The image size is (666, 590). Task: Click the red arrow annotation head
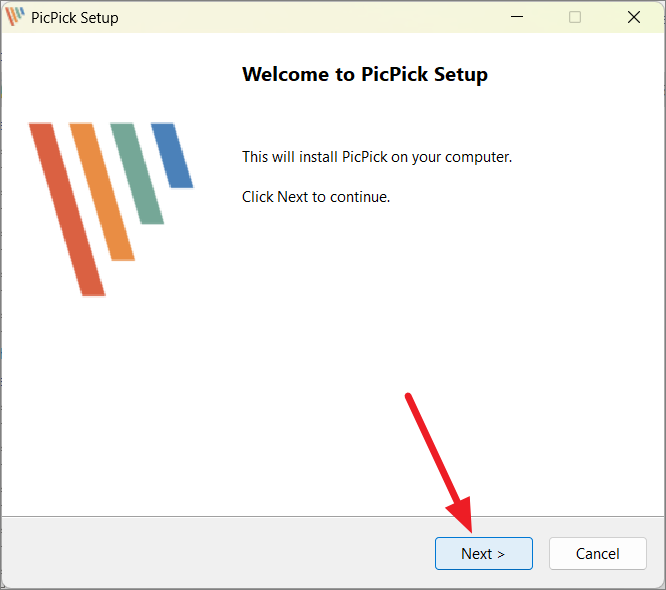pos(461,515)
